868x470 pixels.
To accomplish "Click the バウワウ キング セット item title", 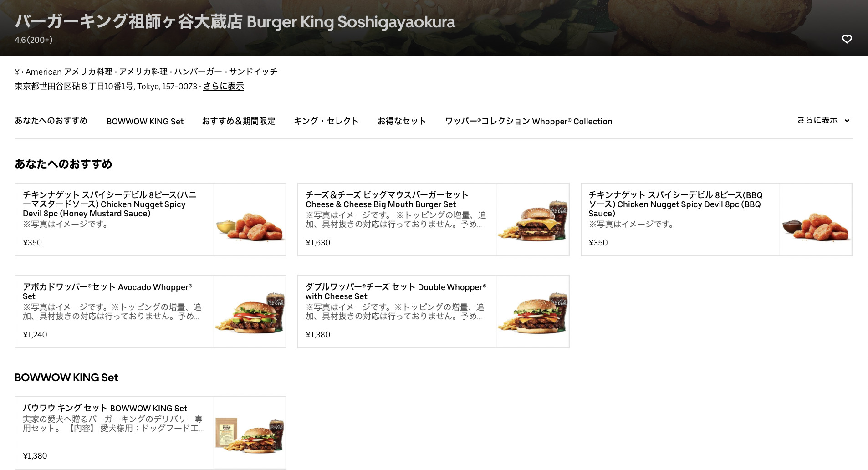I will pyautogui.click(x=105, y=408).
